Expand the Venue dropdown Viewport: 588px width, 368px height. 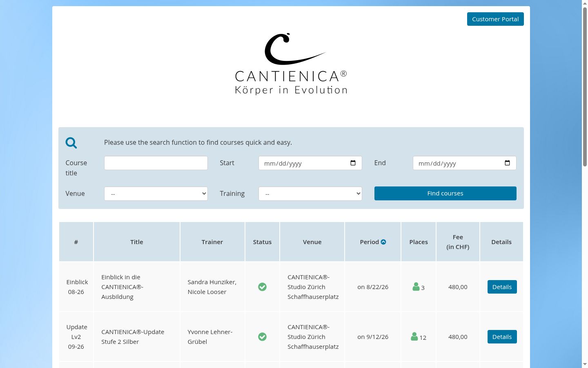pos(156,194)
